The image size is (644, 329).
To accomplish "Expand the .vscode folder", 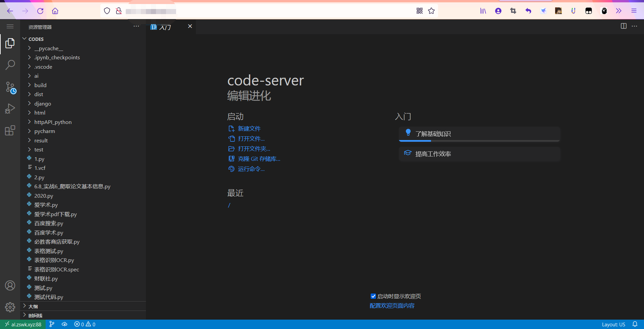I will [x=83, y=67].
